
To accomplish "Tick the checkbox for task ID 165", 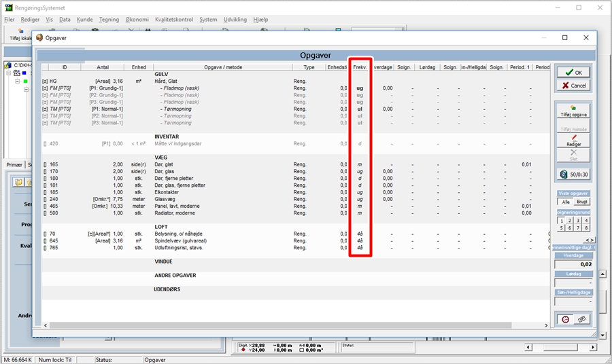I will (45, 165).
